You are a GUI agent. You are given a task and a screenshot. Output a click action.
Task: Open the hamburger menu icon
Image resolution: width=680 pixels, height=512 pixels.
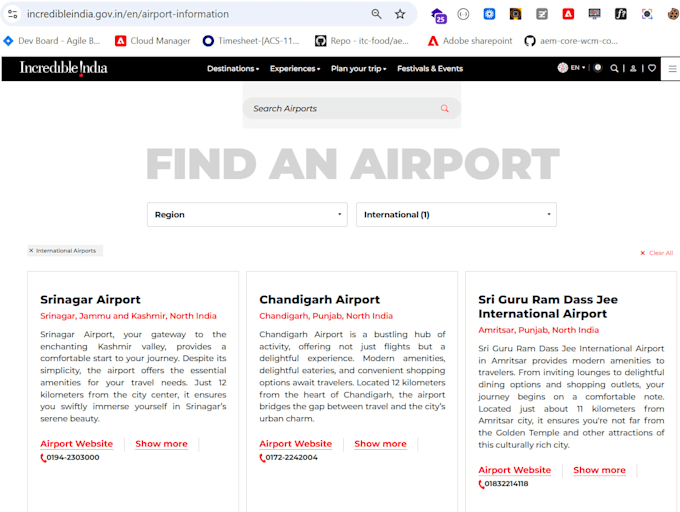coord(672,68)
